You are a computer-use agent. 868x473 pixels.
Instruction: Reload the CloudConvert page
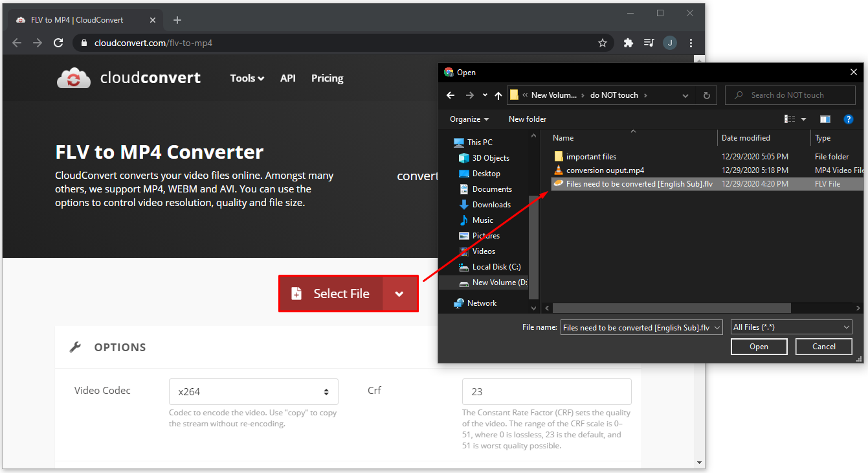point(58,43)
